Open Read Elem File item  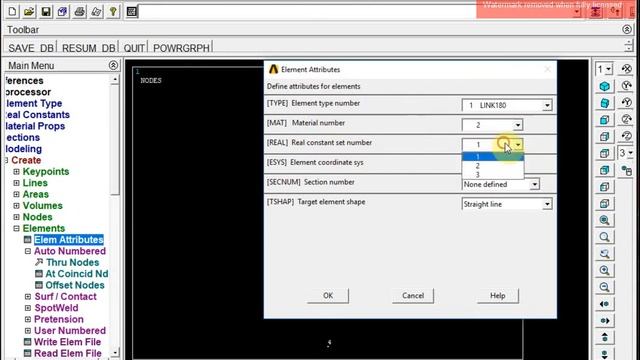(x=67, y=353)
